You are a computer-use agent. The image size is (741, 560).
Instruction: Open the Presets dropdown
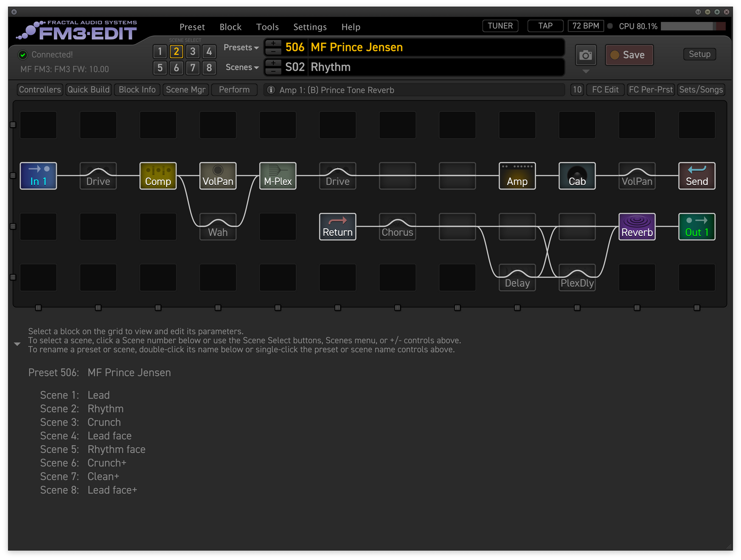pyautogui.click(x=241, y=47)
